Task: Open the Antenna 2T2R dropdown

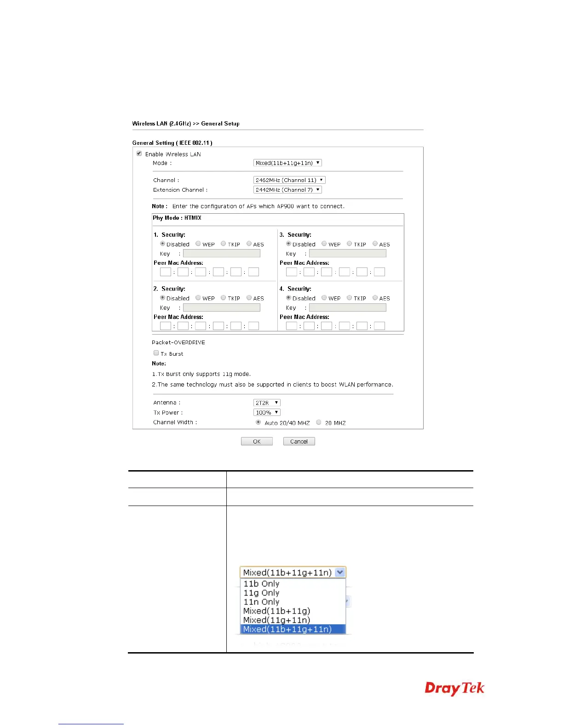Action: (267, 403)
